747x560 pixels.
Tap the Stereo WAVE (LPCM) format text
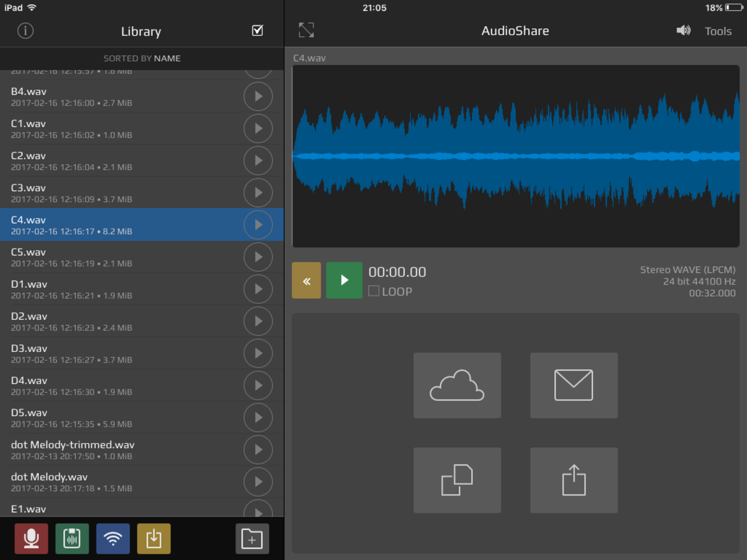tap(688, 269)
